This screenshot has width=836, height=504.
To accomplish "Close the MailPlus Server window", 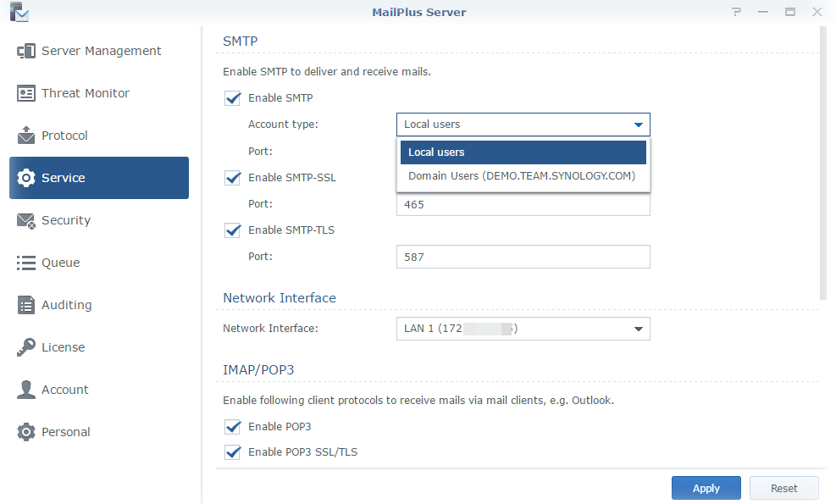I will coord(817,12).
